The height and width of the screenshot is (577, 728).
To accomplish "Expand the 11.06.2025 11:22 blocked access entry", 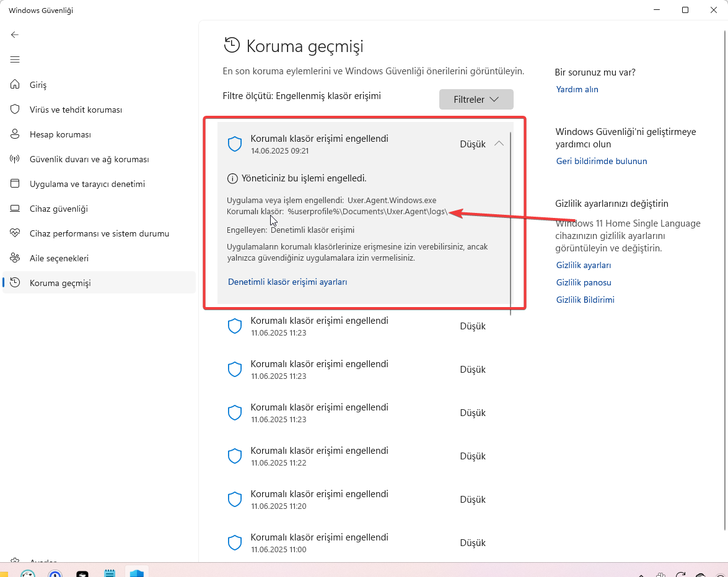I will pos(366,456).
